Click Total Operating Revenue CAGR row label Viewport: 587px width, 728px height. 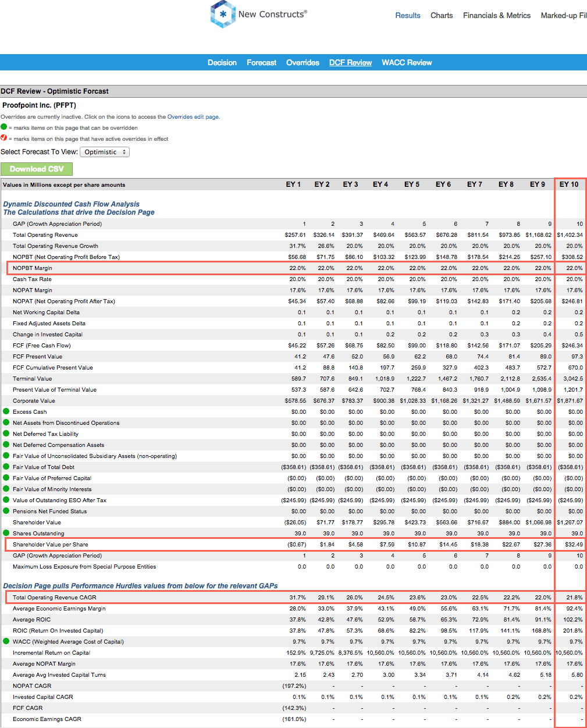coord(55,598)
